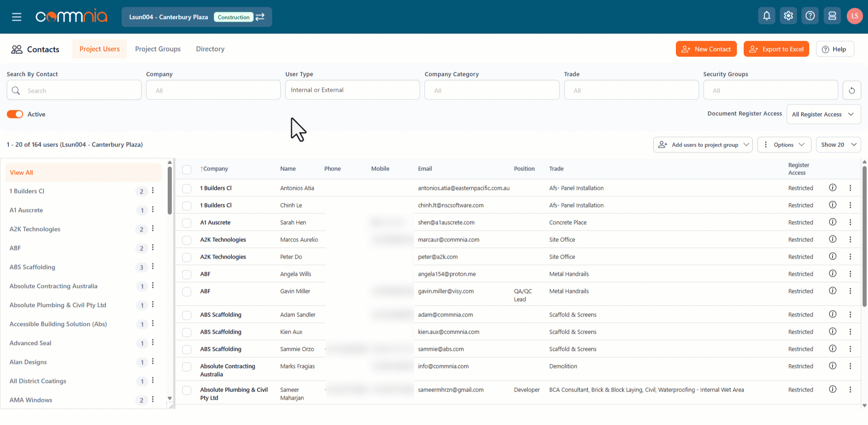
Task: Open kebab menu for Advanced Seal group
Action: pyautogui.click(x=153, y=343)
